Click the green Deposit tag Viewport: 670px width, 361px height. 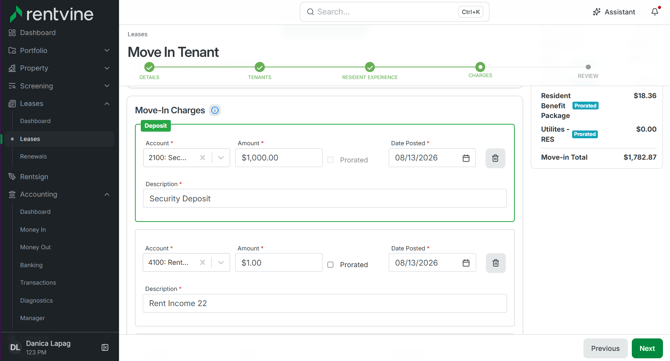tap(156, 126)
